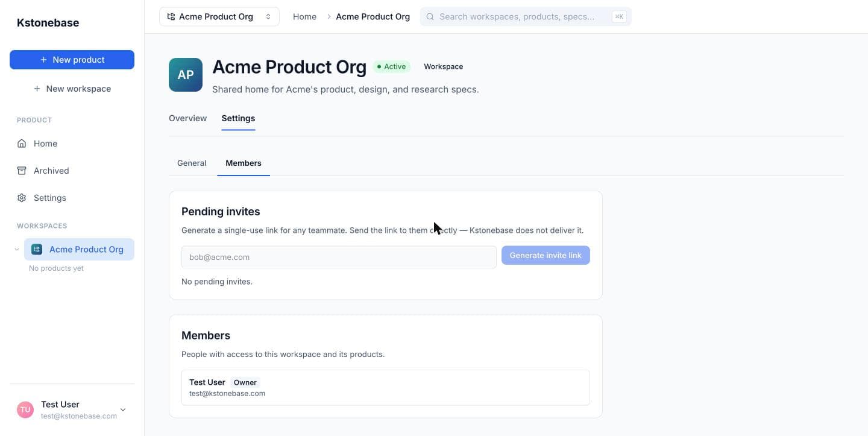The image size is (868, 436).
Task: Click the Settings gear icon in sidebar
Action: [22, 198]
